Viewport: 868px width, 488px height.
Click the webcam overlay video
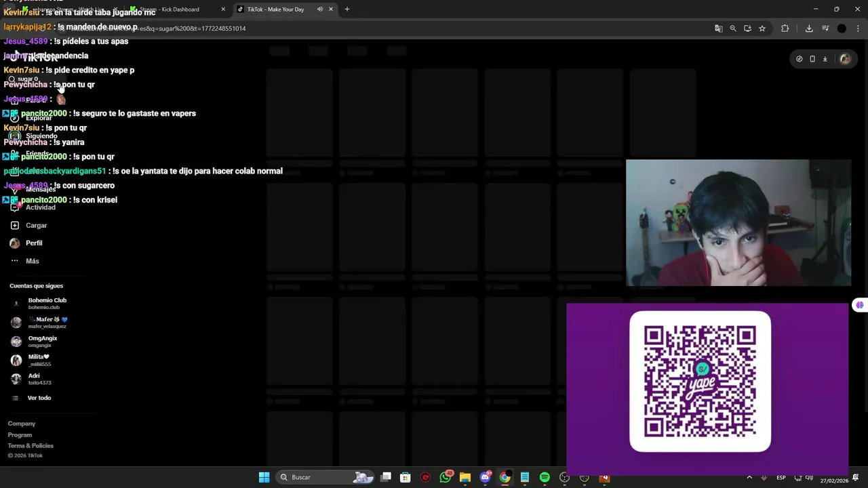point(738,222)
